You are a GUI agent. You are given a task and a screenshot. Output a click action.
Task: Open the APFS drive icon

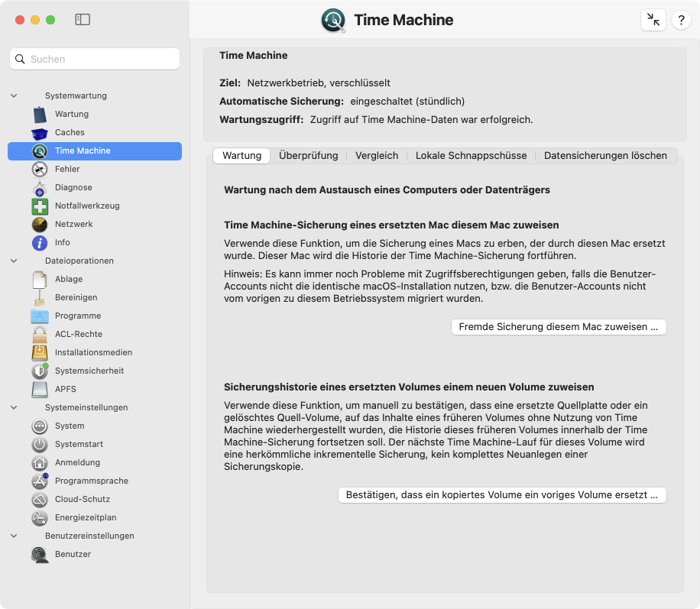tap(40, 390)
